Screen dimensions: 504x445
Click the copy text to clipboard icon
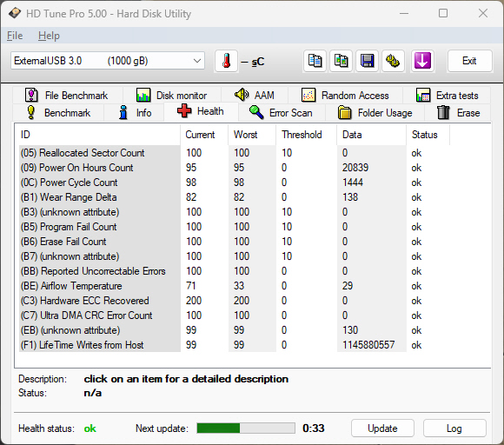(315, 61)
